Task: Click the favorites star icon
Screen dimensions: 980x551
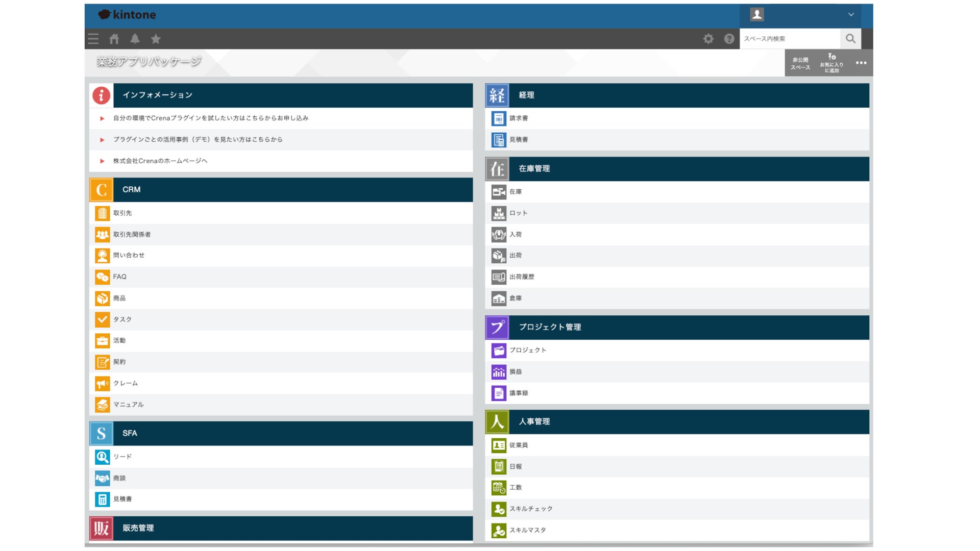Action: [x=156, y=39]
